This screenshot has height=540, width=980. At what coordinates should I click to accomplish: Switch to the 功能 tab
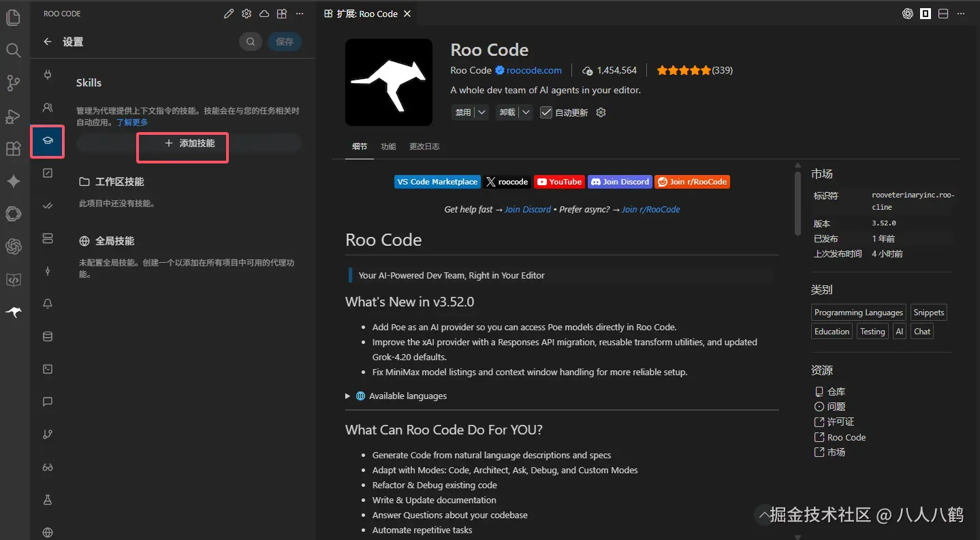(x=388, y=146)
